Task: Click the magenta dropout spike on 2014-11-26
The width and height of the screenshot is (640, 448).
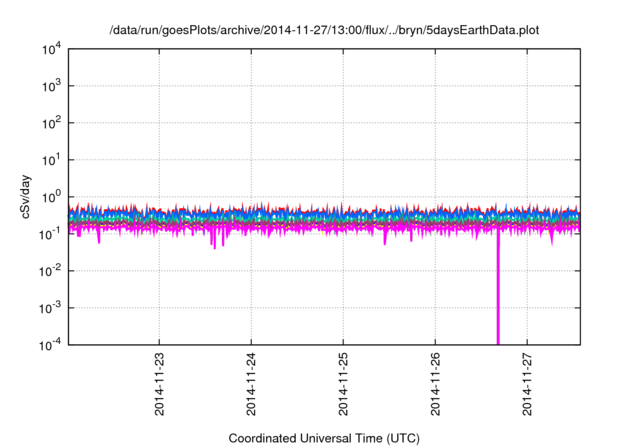Action: tap(498, 290)
